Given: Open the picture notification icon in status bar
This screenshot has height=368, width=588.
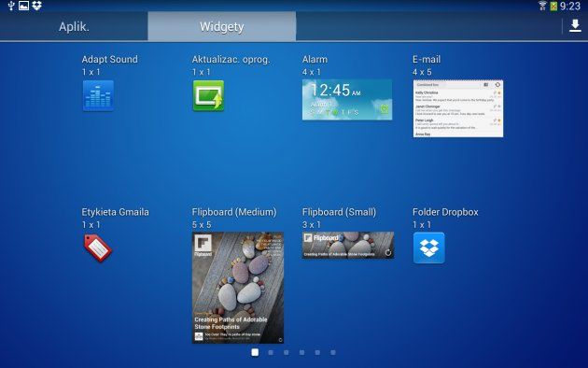Looking at the screenshot, I should click(23, 6).
